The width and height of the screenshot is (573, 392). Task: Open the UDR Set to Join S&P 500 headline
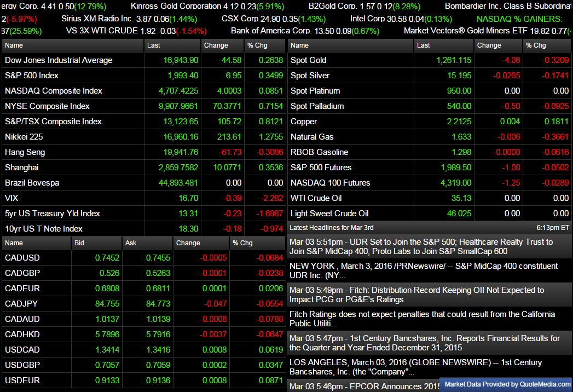click(421, 246)
